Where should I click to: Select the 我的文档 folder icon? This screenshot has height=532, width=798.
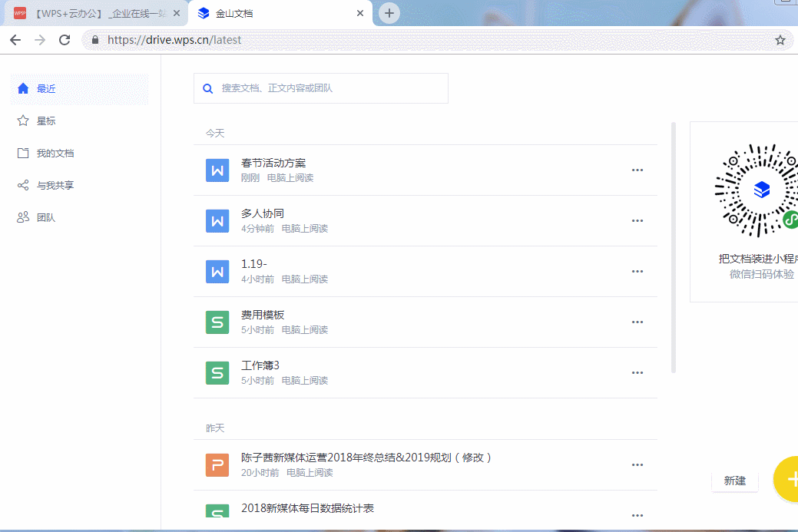coord(23,153)
